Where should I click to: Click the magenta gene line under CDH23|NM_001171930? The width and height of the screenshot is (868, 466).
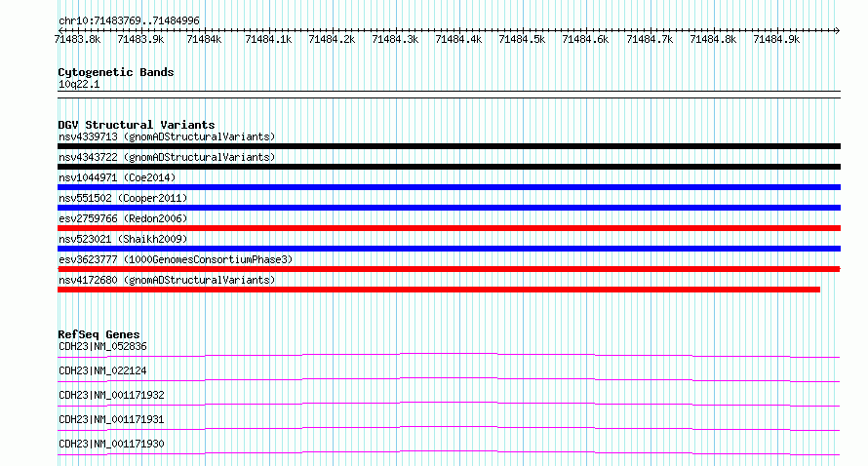(449, 451)
